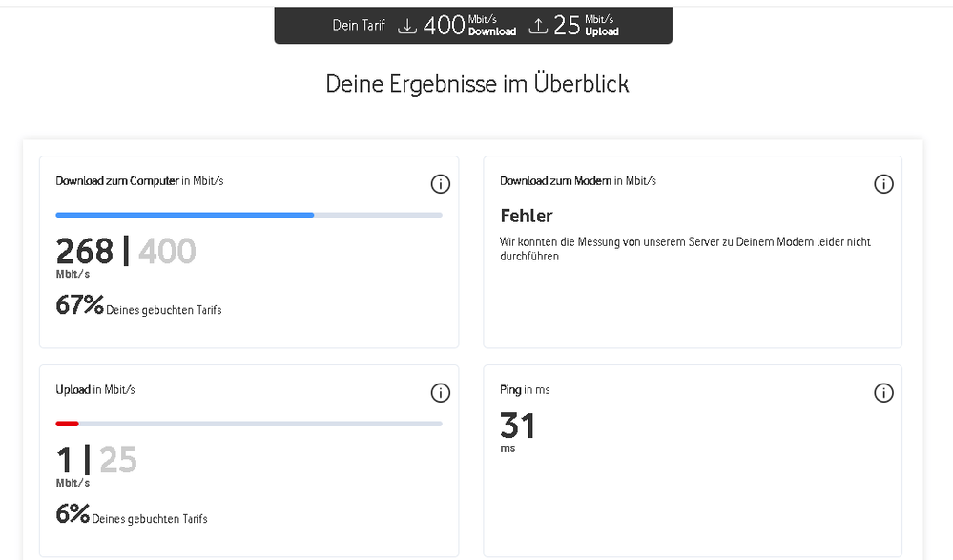
Task: Click the download arrow icon in tariff bar
Action: (x=407, y=27)
